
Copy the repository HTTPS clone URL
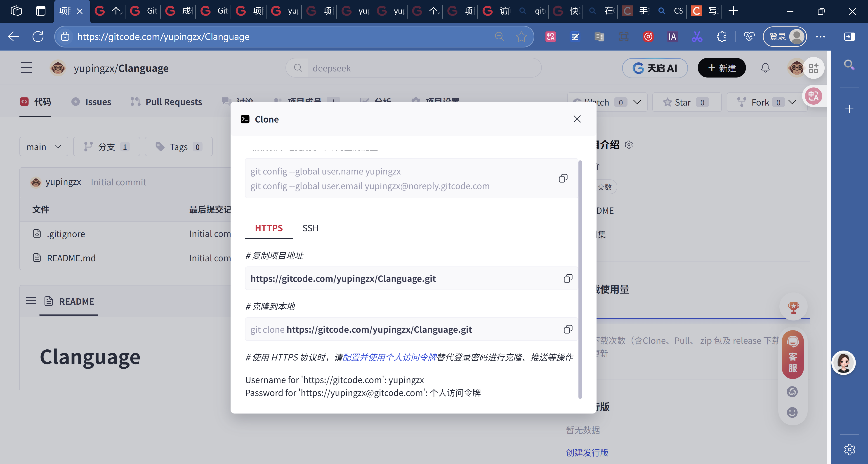568,278
